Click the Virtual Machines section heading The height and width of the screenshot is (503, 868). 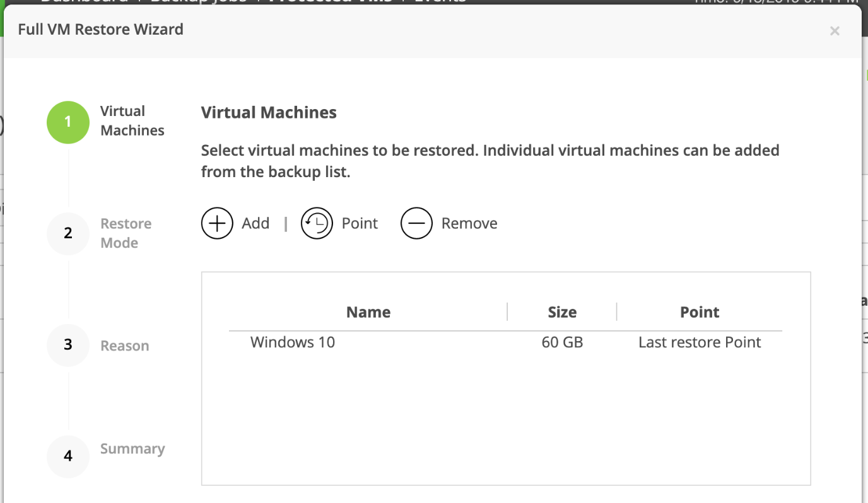pos(269,113)
